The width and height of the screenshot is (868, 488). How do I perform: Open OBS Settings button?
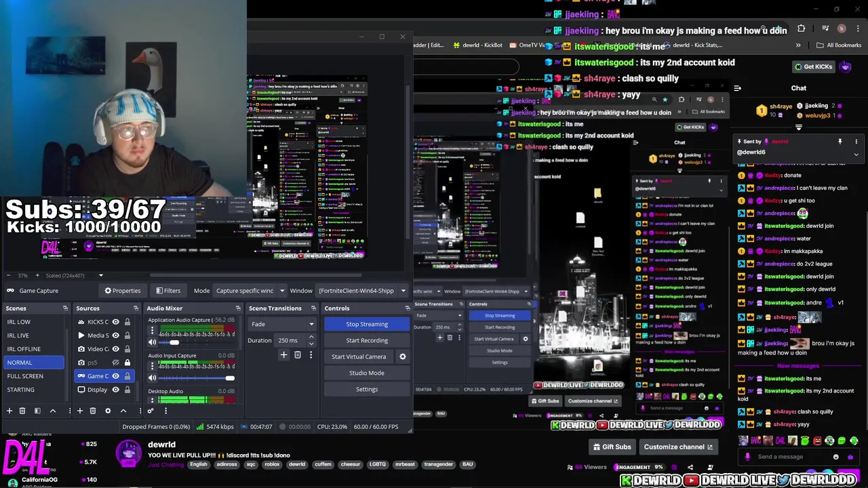pos(367,389)
